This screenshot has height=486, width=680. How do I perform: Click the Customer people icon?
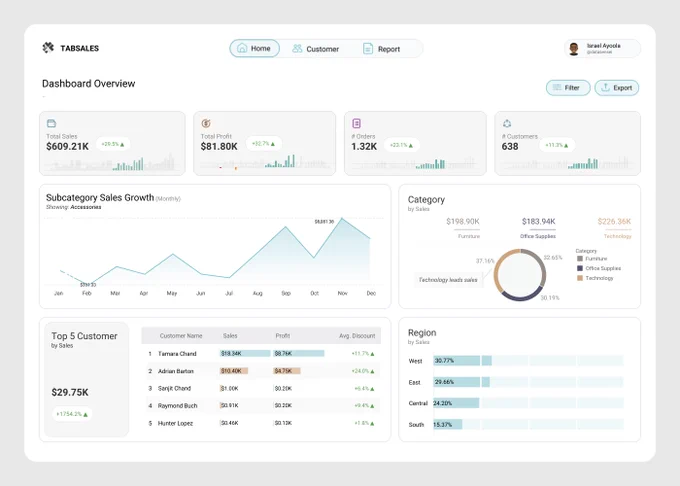(297, 49)
